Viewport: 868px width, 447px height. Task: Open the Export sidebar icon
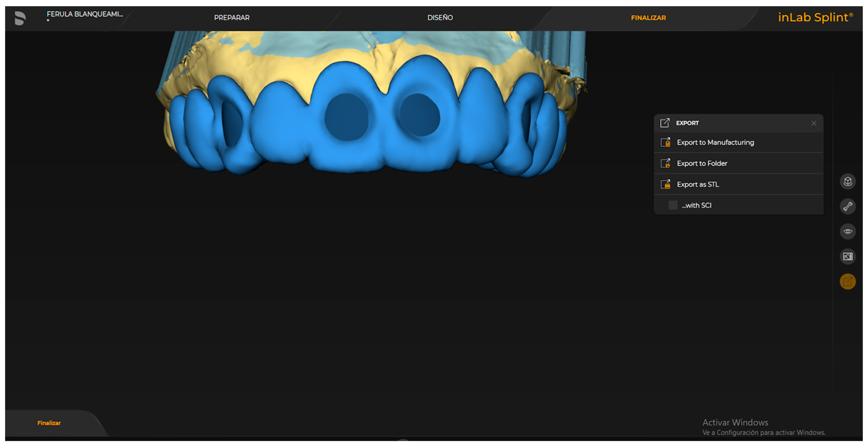tap(847, 282)
